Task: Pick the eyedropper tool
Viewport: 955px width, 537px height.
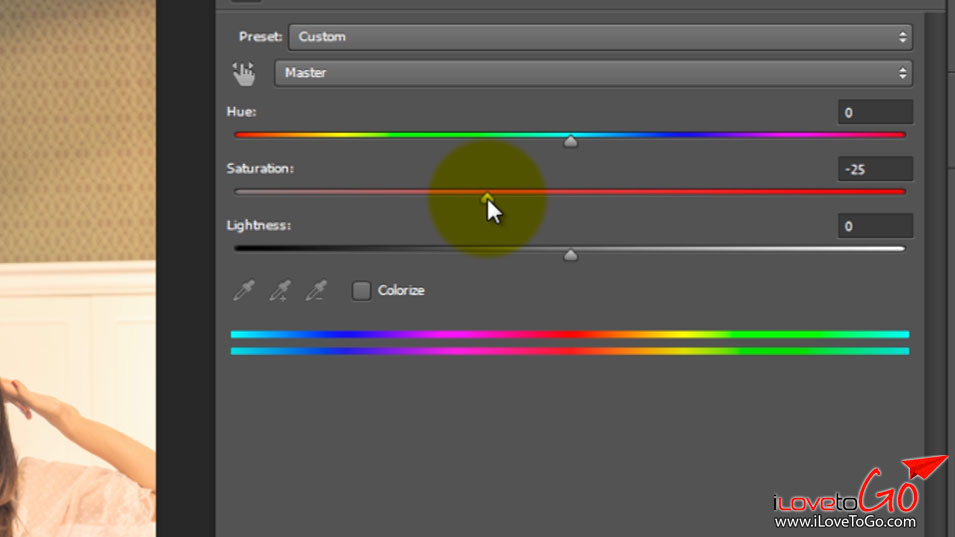Action: click(244, 290)
